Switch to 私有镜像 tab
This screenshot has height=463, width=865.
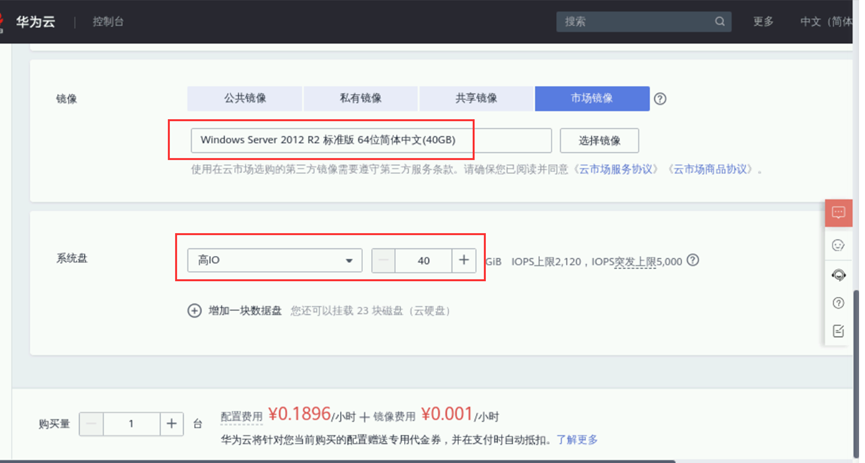click(360, 98)
